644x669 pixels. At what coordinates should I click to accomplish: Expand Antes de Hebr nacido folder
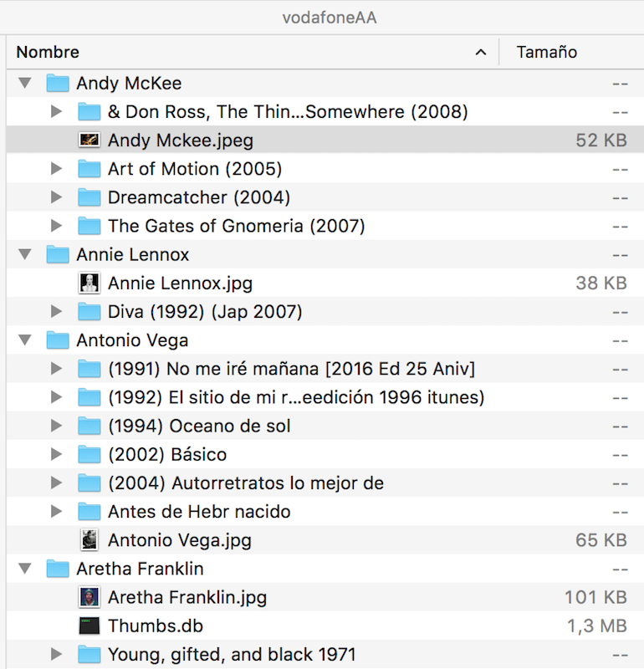point(56,512)
